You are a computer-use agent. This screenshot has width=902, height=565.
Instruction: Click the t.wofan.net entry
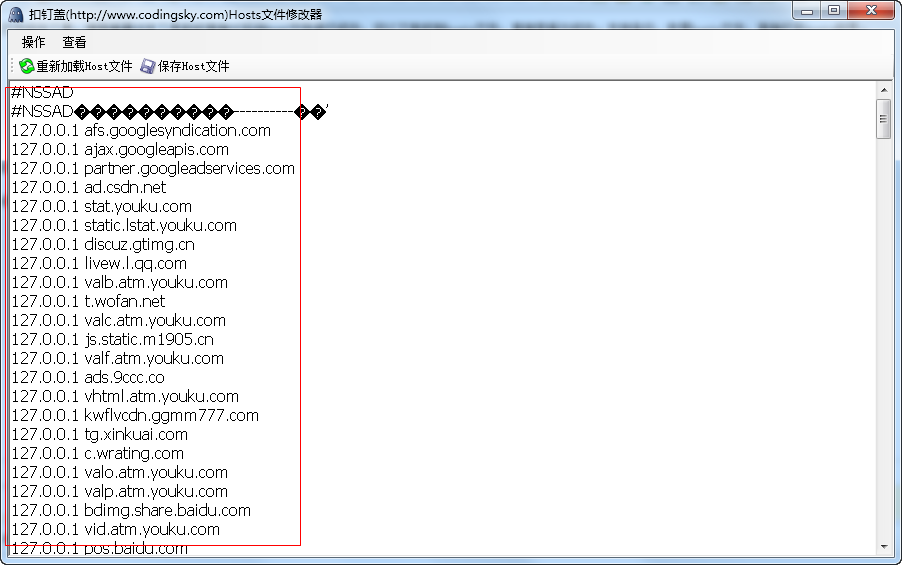pyautogui.click(x=88, y=301)
